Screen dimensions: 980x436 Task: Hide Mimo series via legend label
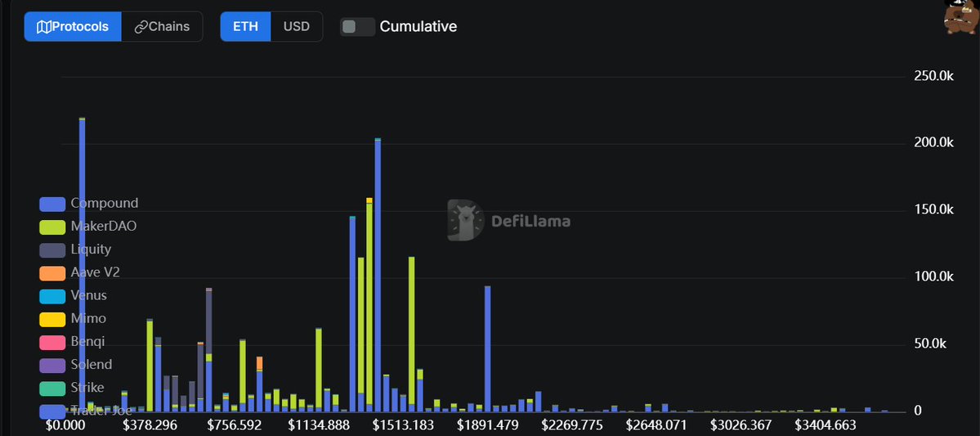88,318
